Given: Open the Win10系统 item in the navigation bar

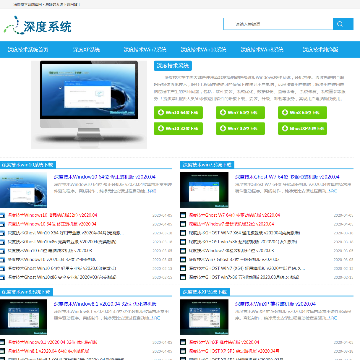Looking at the screenshot, I should pos(203,50).
